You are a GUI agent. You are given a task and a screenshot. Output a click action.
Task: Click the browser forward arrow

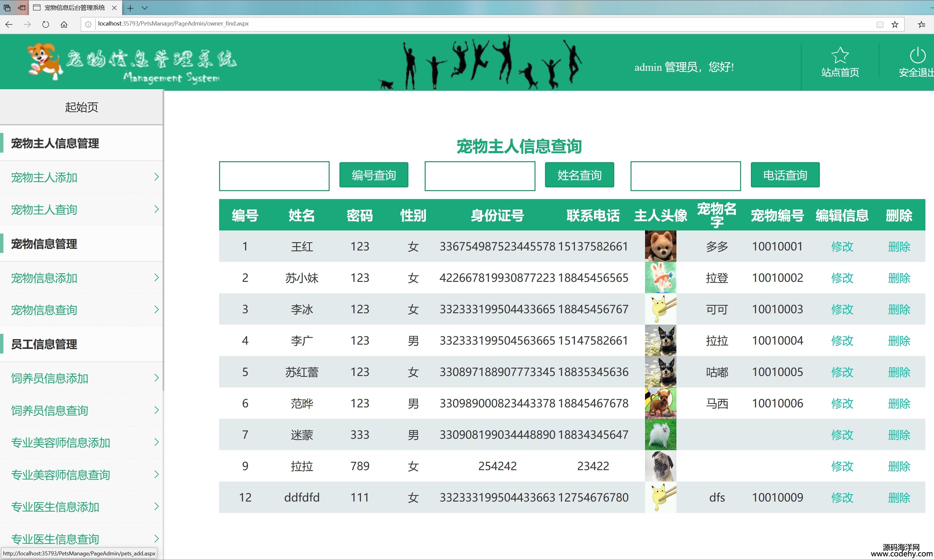[x=27, y=25]
